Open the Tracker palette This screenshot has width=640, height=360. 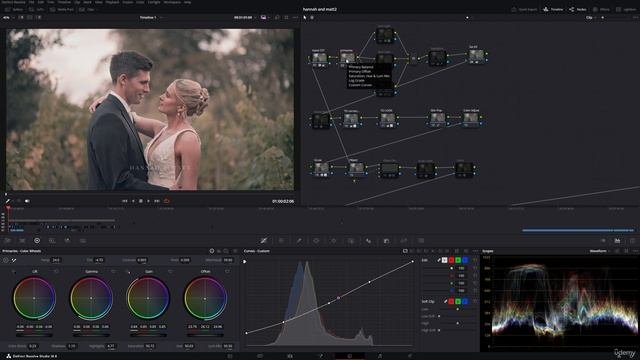tap(333, 241)
